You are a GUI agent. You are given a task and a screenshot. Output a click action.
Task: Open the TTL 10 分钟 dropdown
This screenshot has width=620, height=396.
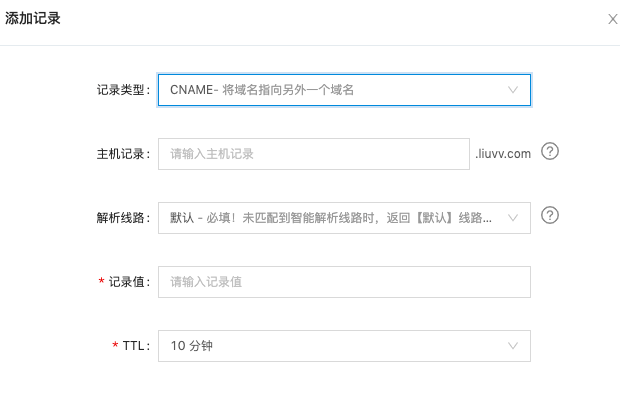[344, 346]
